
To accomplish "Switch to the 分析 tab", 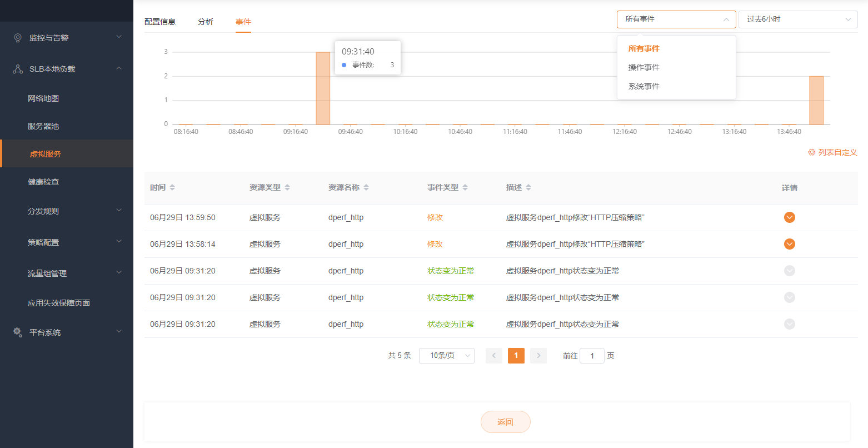I will click(206, 22).
